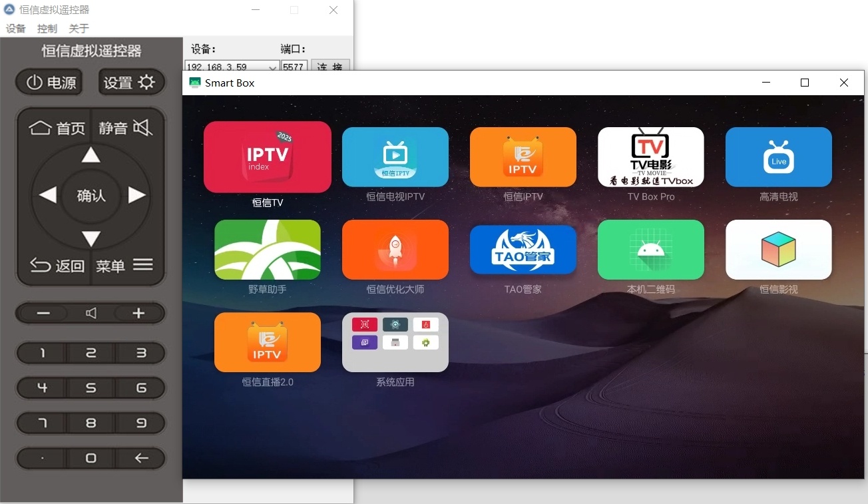Close the Smart Box window
The height and width of the screenshot is (504, 868).
coord(844,83)
